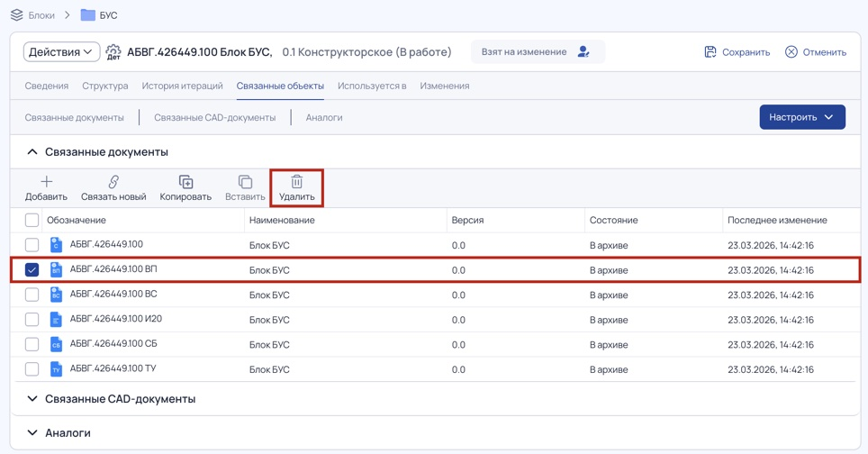Uncheck the АБВГ.426449.100 ВП checkbox
This screenshot has width=868, height=454.
pyautogui.click(x=32, y=269)
